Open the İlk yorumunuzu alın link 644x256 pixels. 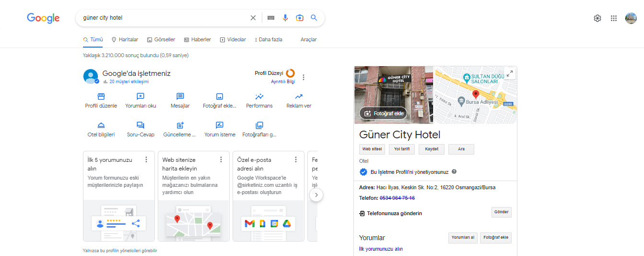[381, 249]
